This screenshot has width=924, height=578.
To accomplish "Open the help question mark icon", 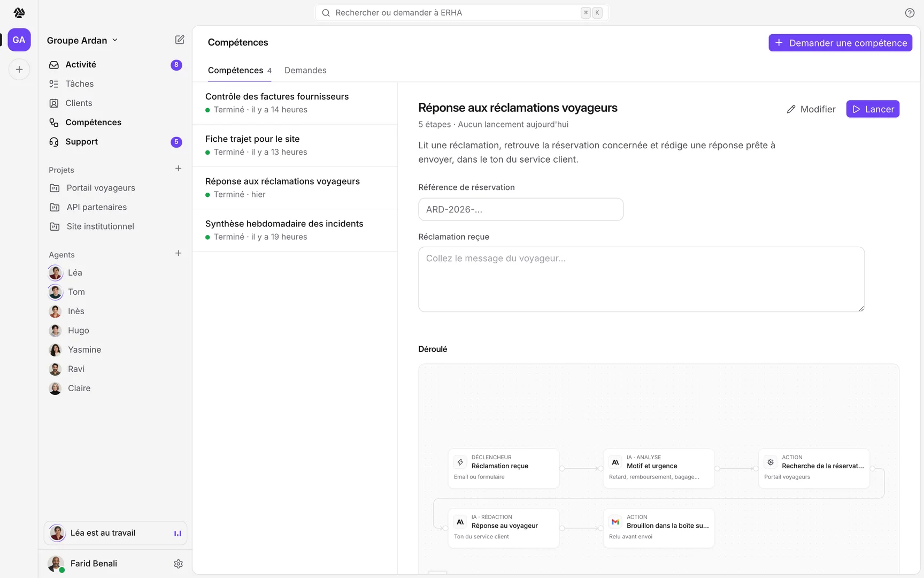I will (x=910, y=13).
